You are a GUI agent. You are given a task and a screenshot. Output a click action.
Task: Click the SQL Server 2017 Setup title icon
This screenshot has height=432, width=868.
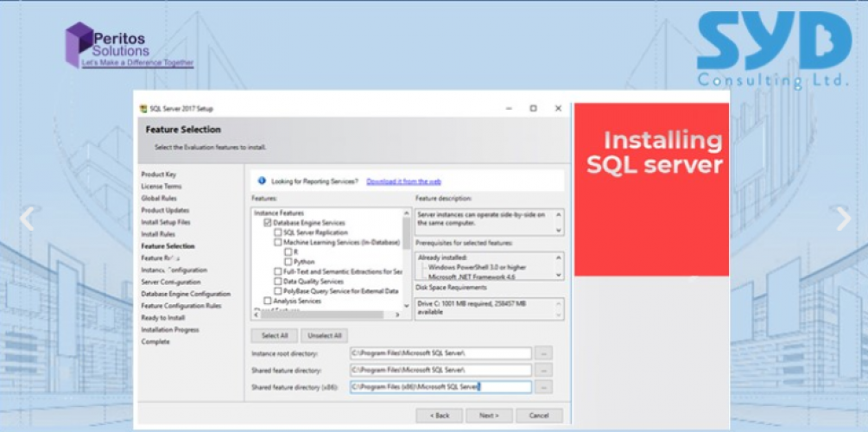click(x=144, y=109)
